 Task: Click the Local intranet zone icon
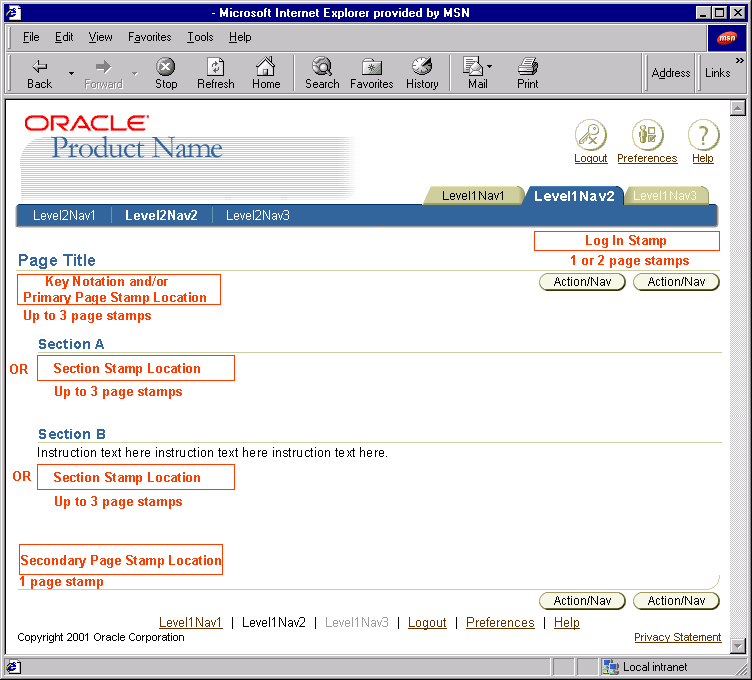click(611, 667)
